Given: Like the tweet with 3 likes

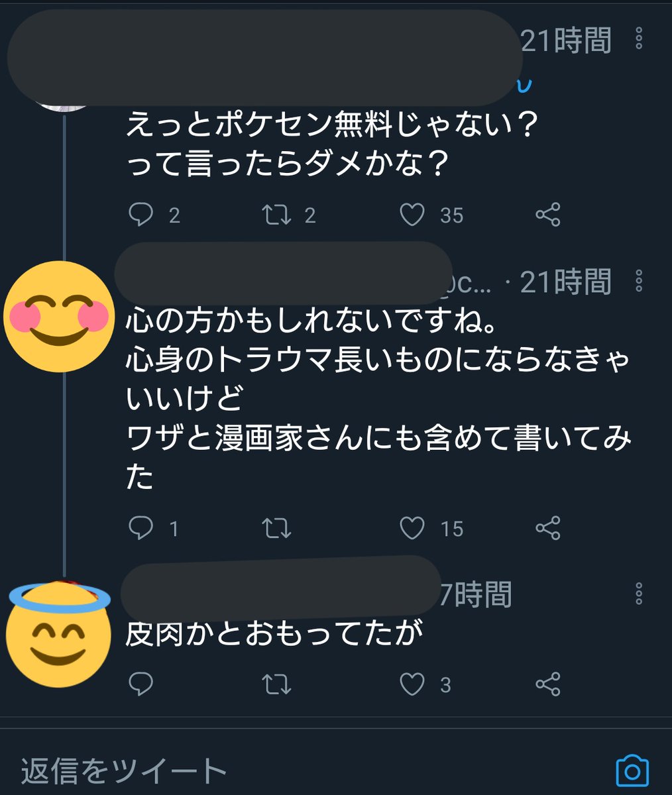Looking at the screenshot, I should [412, 684].
